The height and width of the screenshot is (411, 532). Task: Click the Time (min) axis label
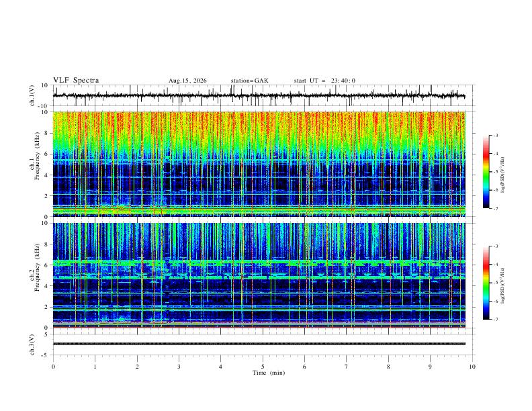pyautogui.click(x=269, y=373)
